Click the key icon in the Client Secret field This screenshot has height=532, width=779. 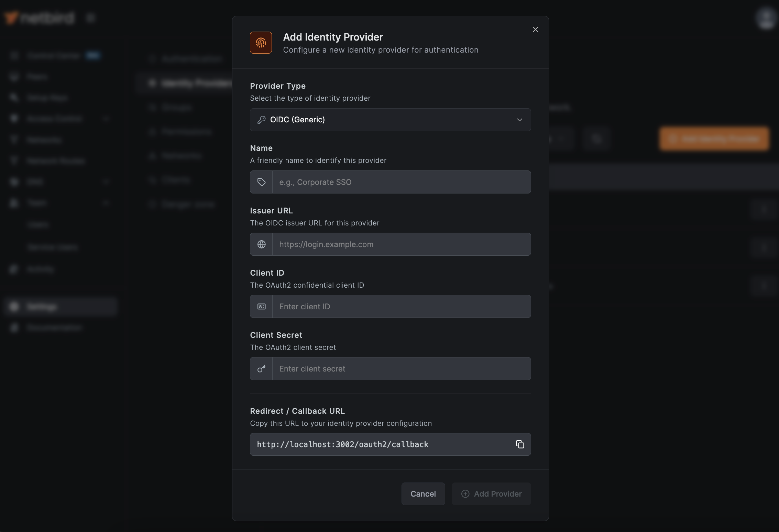[x=261, y=368]
